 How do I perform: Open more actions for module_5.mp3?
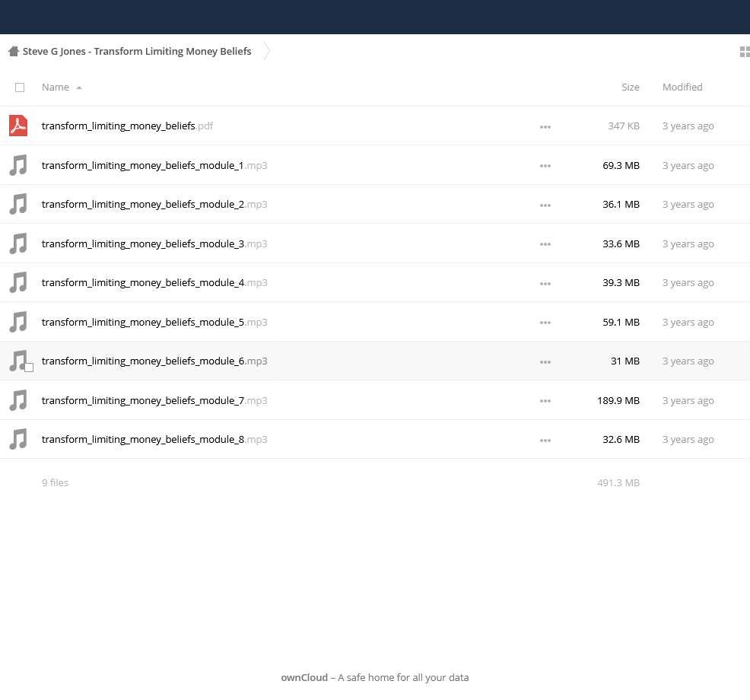[x=545, y=323]
